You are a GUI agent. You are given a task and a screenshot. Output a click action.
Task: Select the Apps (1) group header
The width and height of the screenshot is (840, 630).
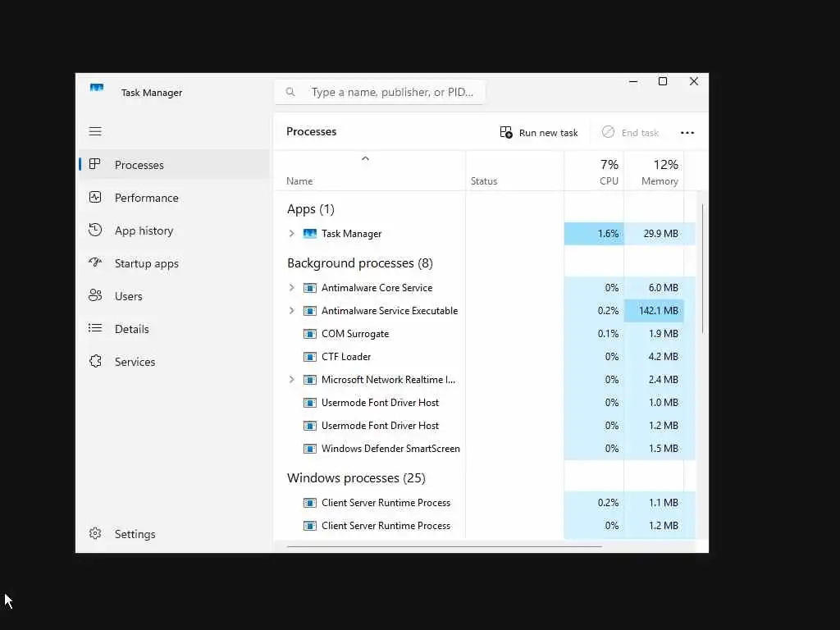point(311,209)
